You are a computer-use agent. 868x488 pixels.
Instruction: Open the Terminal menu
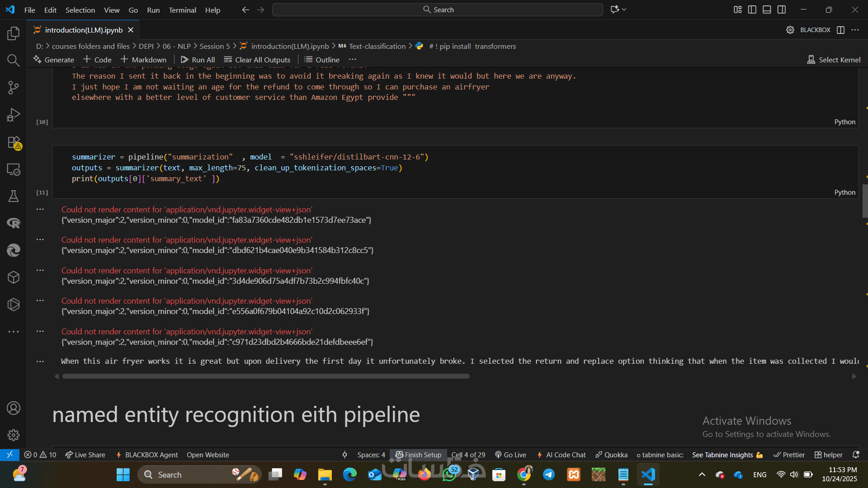[x=182, y=10]
